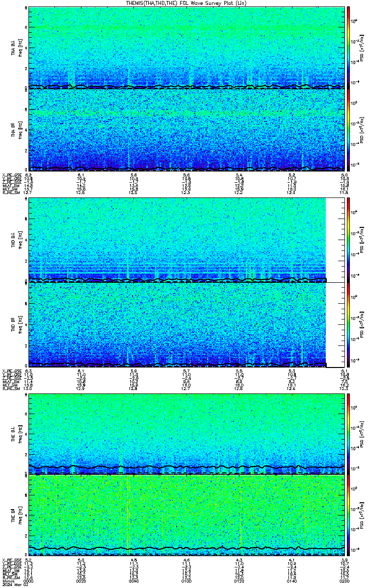Click the "0000" time tick label
Image resolution: width=368 pixels, height=588 pixels.
pyautogui.click(x=28, y=581)
